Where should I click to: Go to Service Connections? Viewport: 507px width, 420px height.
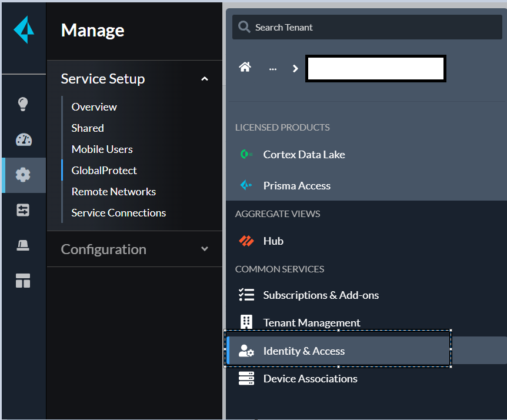(119, 213)
